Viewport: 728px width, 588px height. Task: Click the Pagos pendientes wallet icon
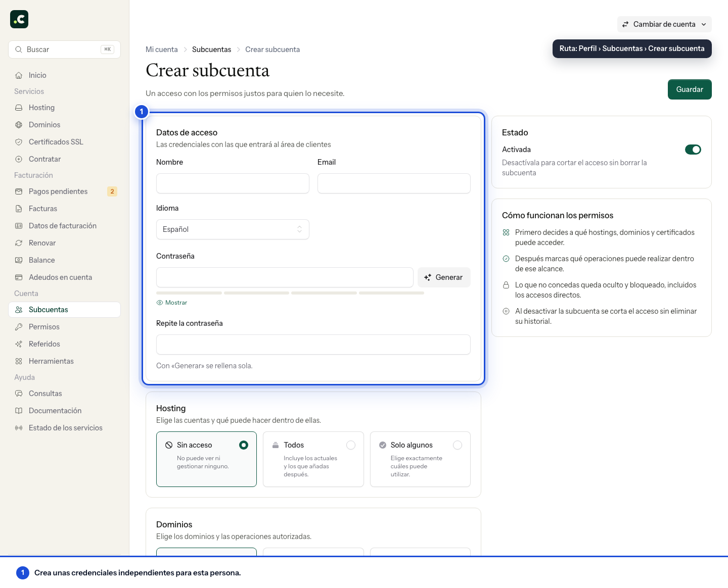(19, 191)
